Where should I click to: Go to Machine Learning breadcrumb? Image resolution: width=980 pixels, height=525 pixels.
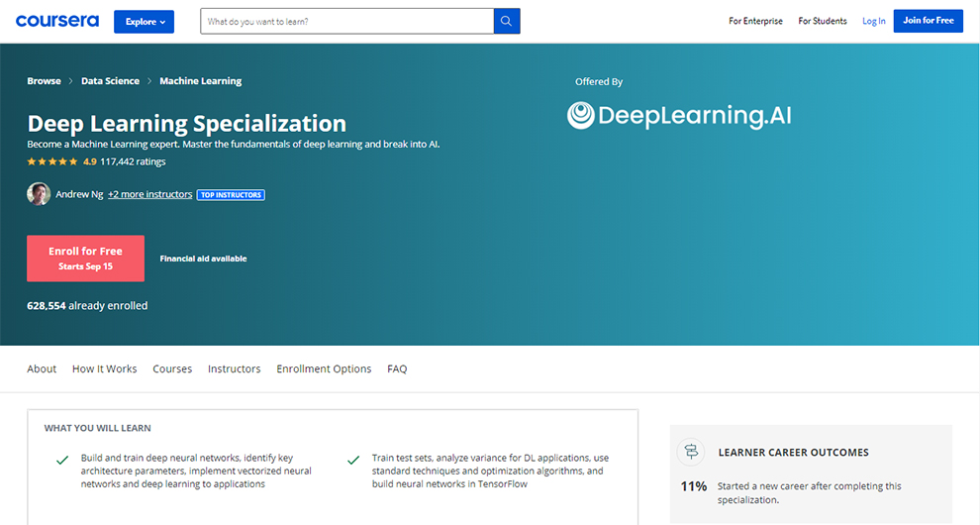(x=201, y=80)
